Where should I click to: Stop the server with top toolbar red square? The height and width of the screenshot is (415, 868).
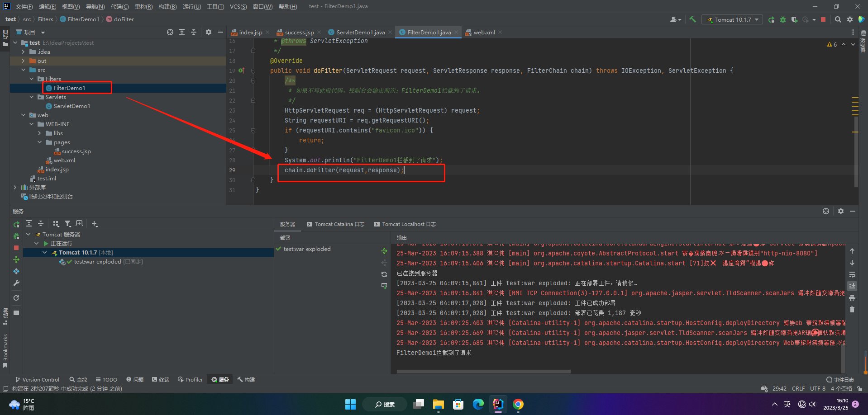823,19
